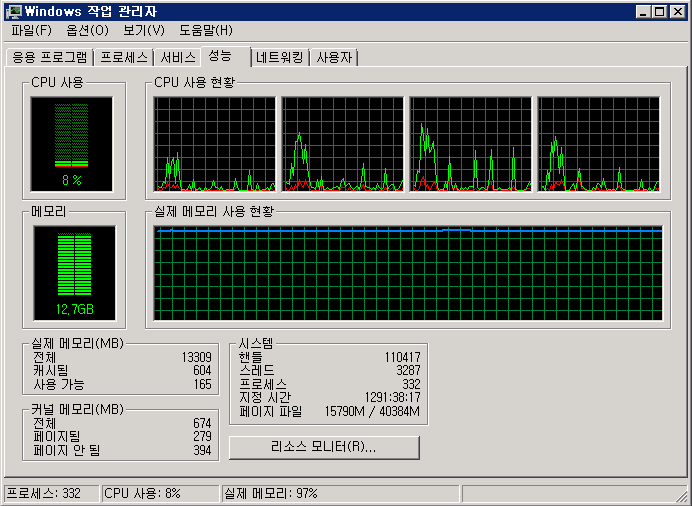Click the second CPU history graph

[x=342, y=144]
